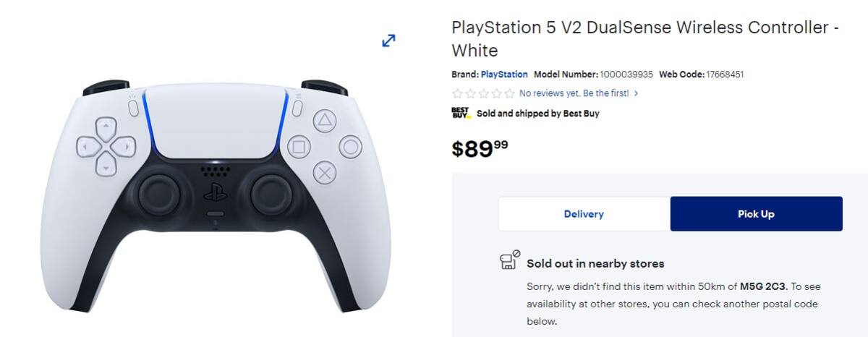Click the $89.99 price
The image size is (868, 337).
[x=480, y=148]
